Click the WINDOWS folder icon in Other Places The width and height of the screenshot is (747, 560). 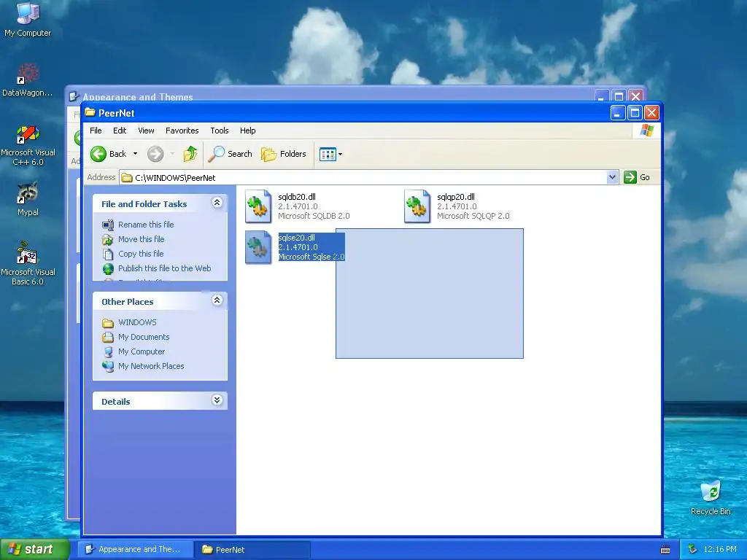coord(108,323)
